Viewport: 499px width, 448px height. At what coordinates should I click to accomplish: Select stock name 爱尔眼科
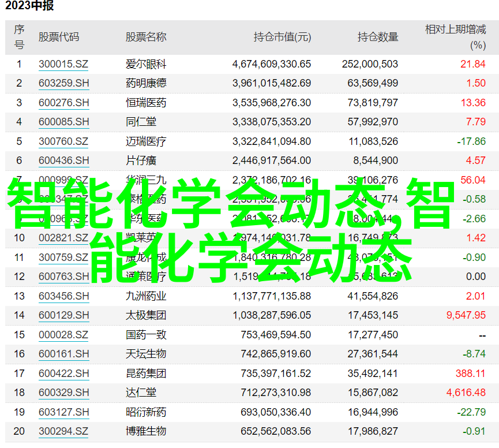coord(146,64)
